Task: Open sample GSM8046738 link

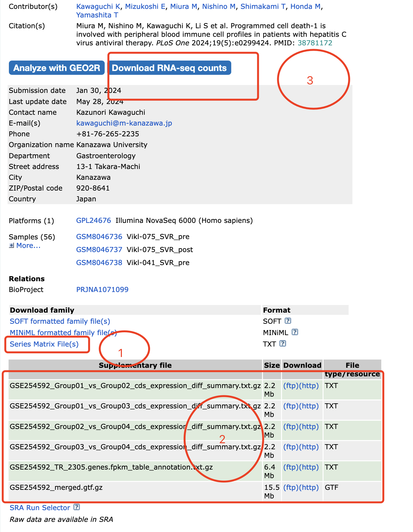Action: coord(99,263)
